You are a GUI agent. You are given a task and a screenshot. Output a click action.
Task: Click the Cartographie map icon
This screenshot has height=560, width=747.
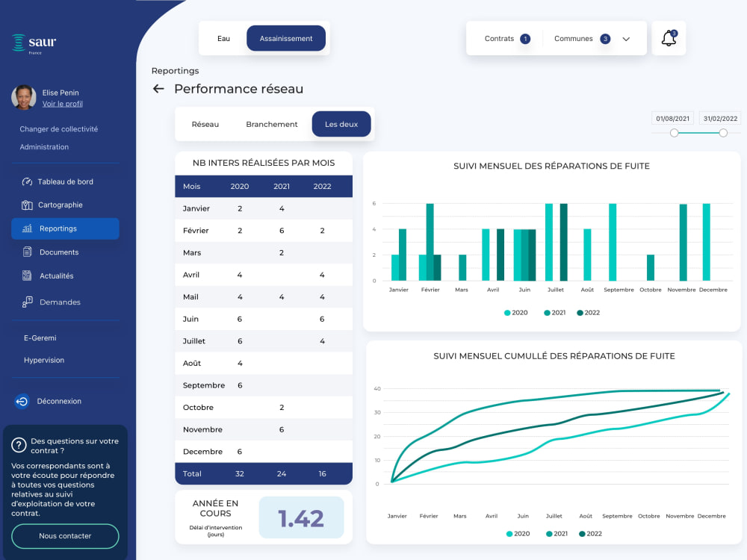27,205
